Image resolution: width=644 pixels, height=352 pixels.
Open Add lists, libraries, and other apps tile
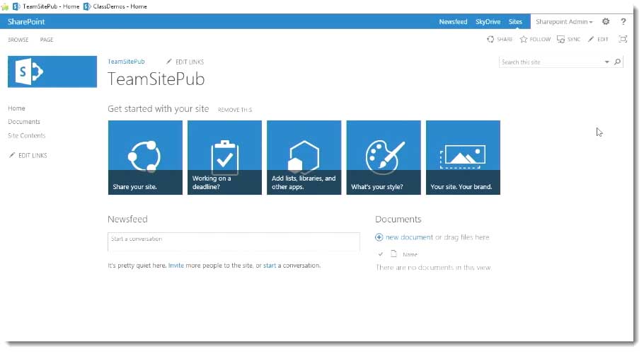[x=304, y=157]
